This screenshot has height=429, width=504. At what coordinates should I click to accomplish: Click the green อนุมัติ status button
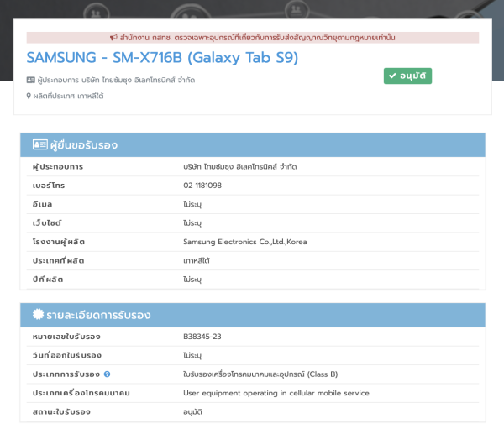(407, 76)
